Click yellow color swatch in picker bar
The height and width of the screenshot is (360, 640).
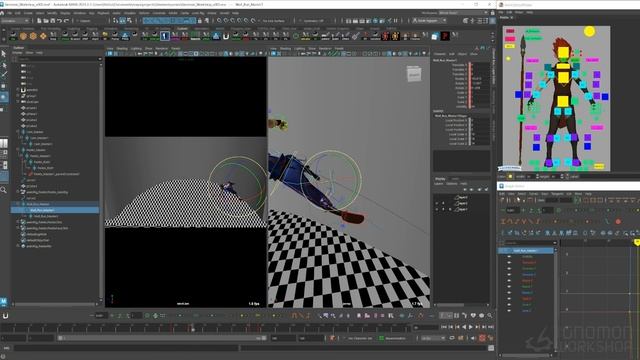click(510, 176)
